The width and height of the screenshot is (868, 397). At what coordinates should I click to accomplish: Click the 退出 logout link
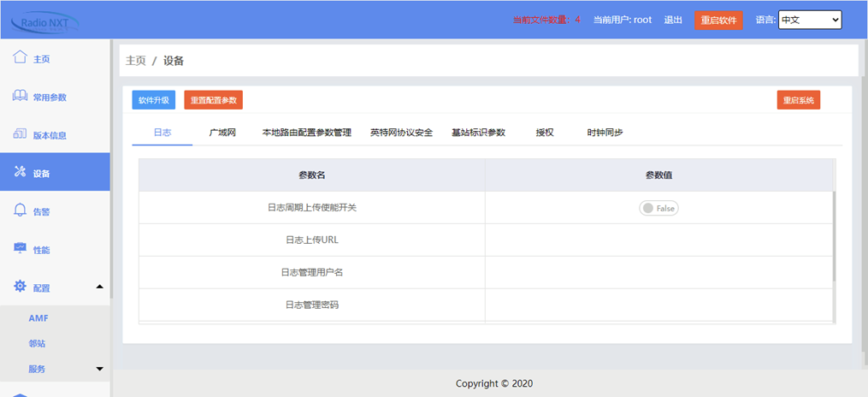pos(673,20)
